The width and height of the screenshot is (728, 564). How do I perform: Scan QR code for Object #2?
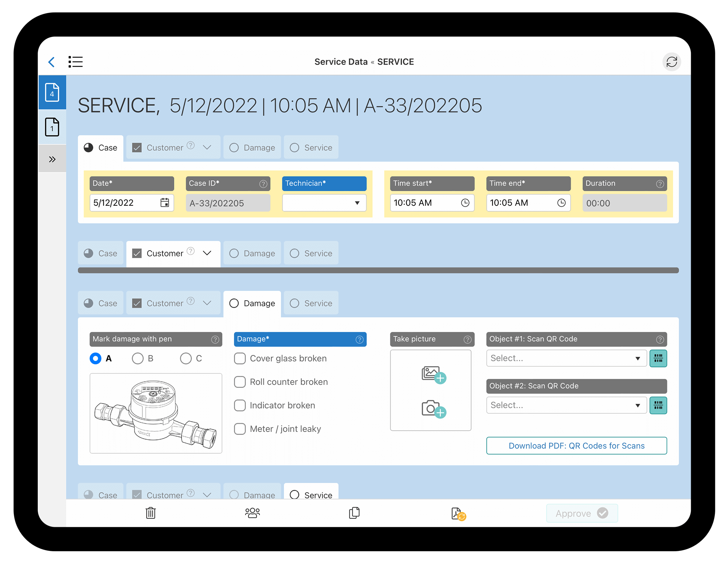[x=658, y=405]
